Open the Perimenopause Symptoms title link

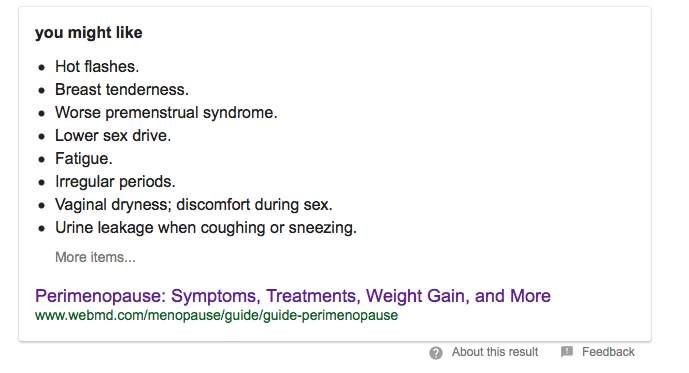293,296
